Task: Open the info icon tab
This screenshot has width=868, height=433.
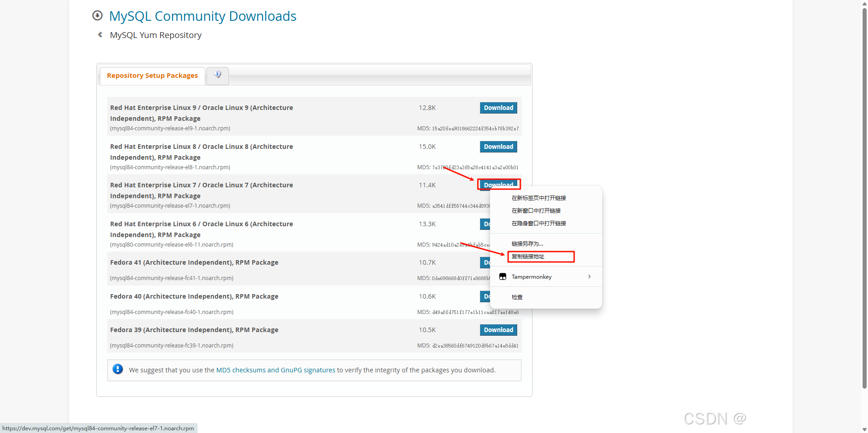Action: pyautogui.click(x=217, y=75)
